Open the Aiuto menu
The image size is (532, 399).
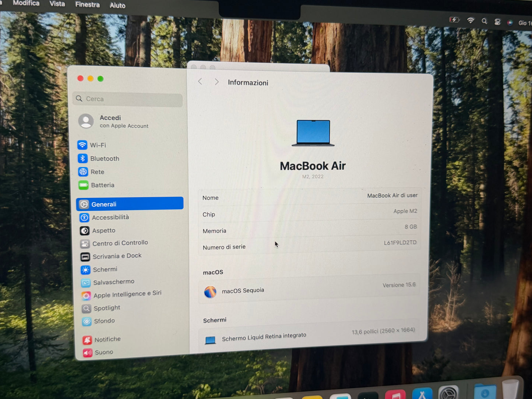[x=117, y=6]
